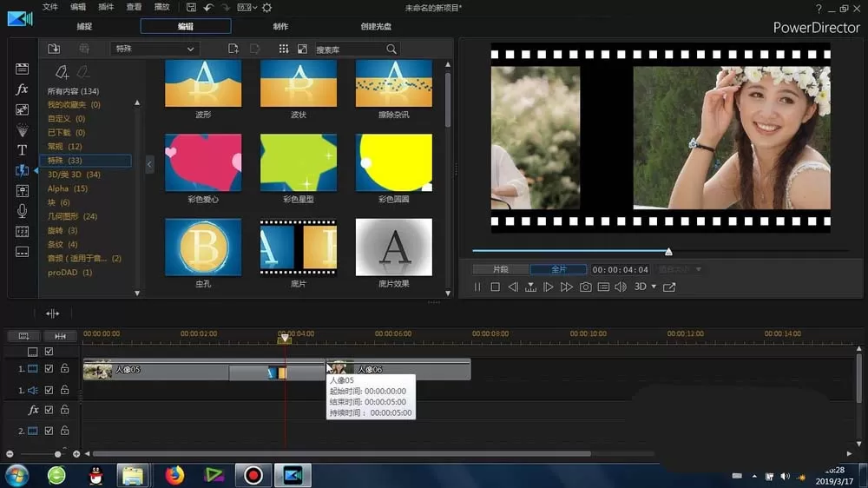
Task: Switch to the 制作 tab
Action: (280, 26)
